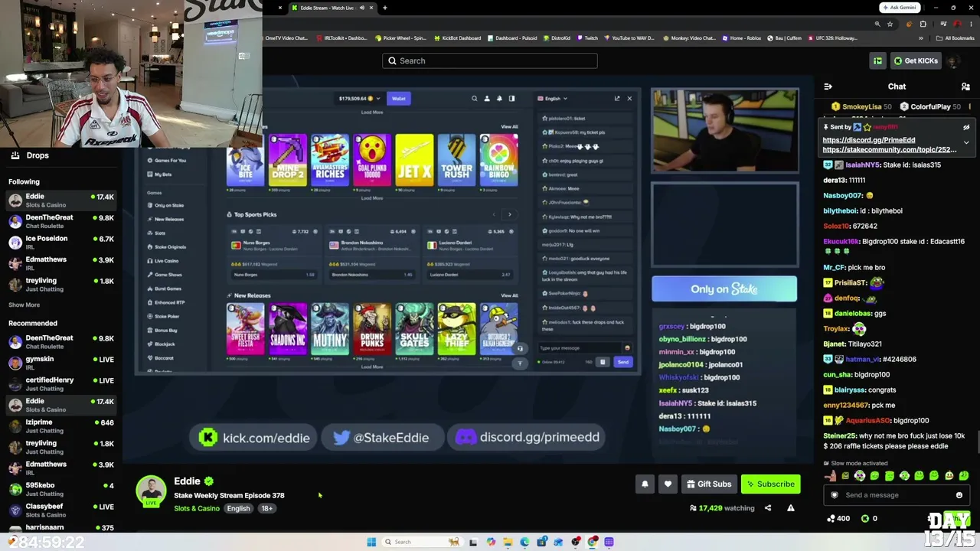Click the kick.com/eddie overlay banner
Screen dimensions: 980x551
253,438
